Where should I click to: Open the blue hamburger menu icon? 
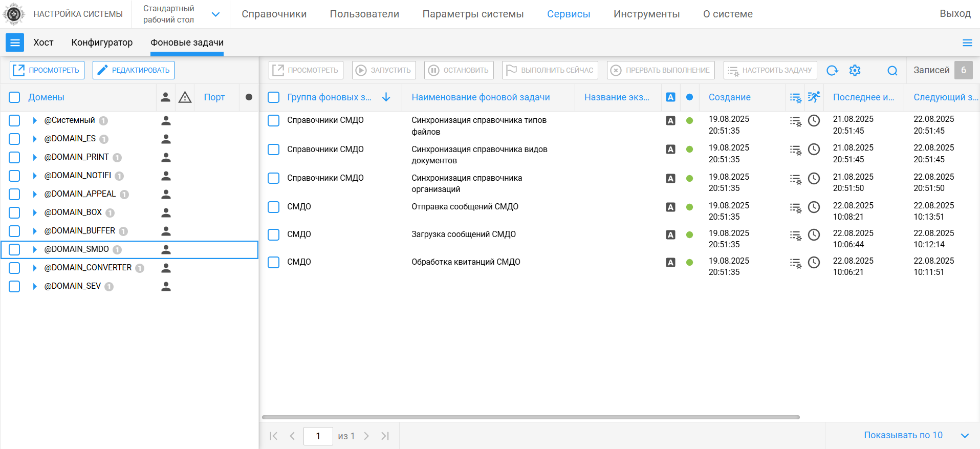coord(15,42)
